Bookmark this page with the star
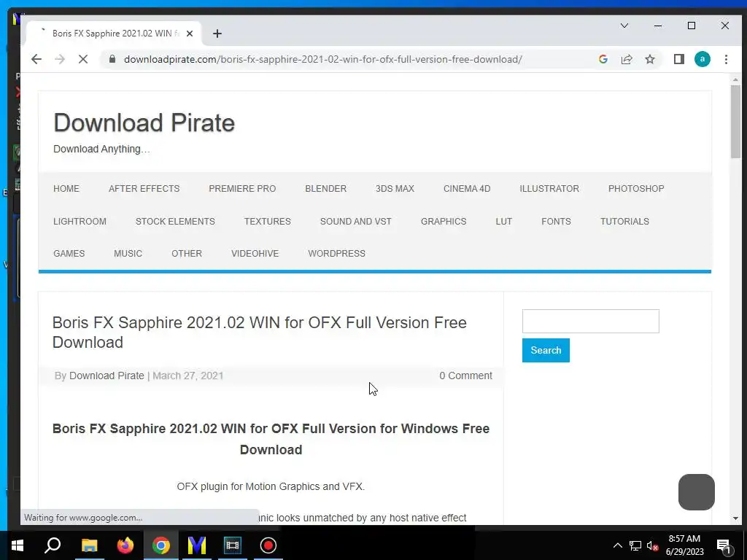747x560 pixels. point(650,59)
